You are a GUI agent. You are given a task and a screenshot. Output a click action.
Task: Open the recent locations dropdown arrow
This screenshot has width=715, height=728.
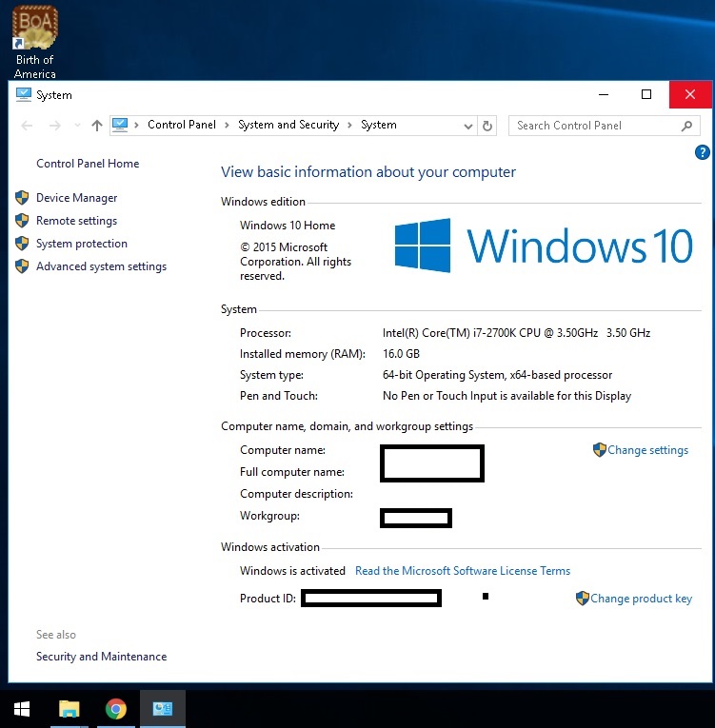77,126
